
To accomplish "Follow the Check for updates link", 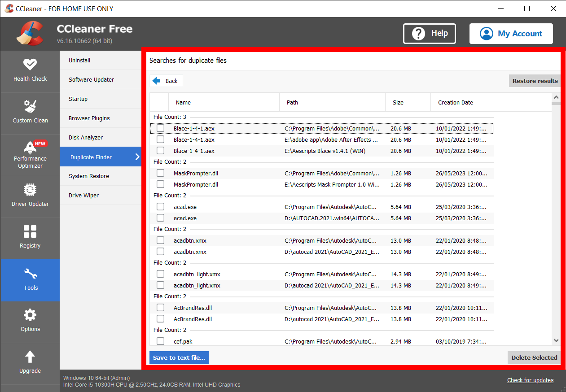I will click(530, 380).
